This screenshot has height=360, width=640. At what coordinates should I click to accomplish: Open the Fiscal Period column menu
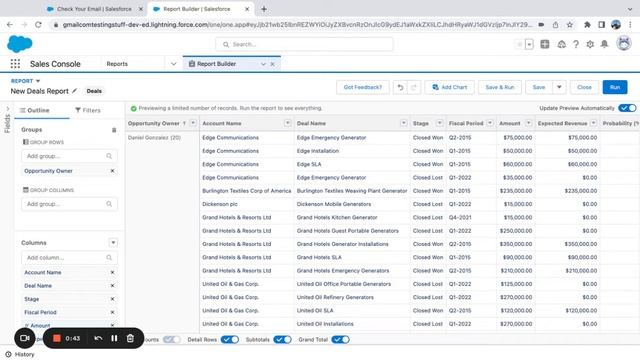point(490,123)
